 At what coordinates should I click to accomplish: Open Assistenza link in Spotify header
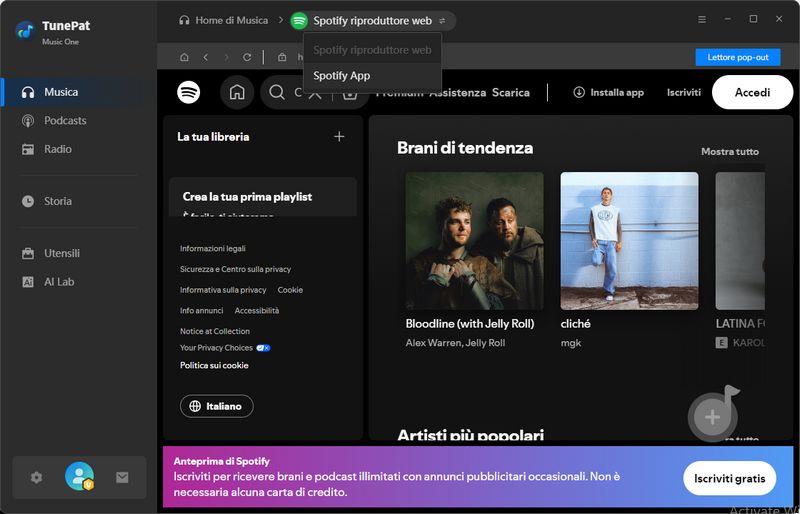pyautogui.click(x=458, y=92)
